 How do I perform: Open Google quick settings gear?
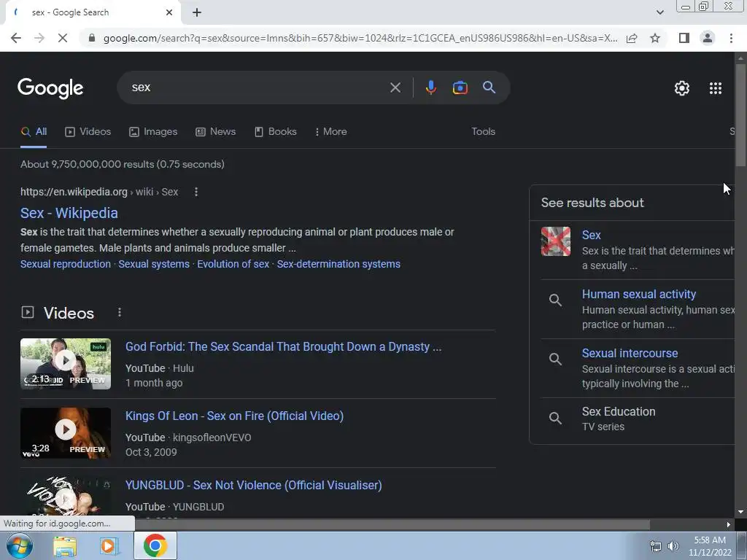coord(682,88)
